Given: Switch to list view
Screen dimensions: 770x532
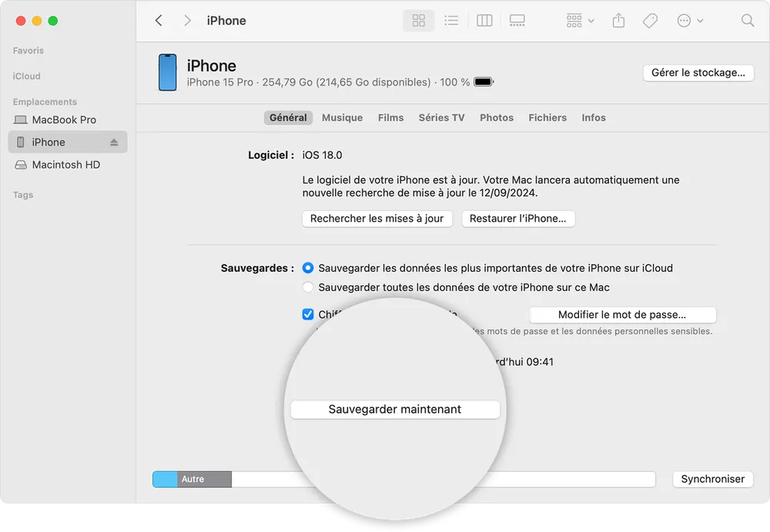Looking at the screenshot, I should click(x=451, y=21).
